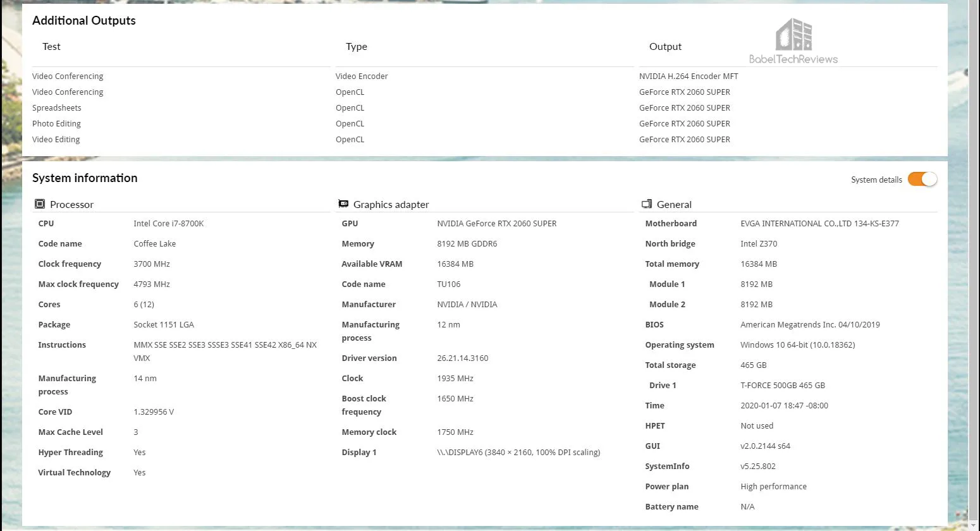
Task: Select the Photo Editing test row
Action: coord(56,124)
